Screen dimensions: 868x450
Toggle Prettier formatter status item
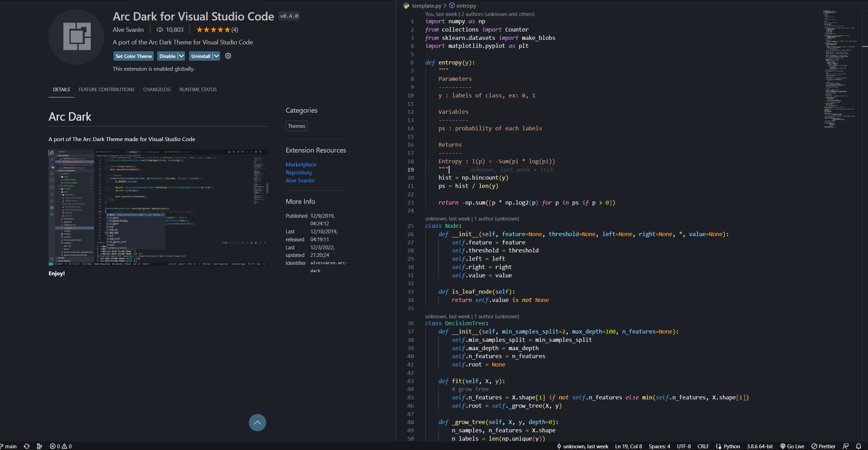(823, 446)
